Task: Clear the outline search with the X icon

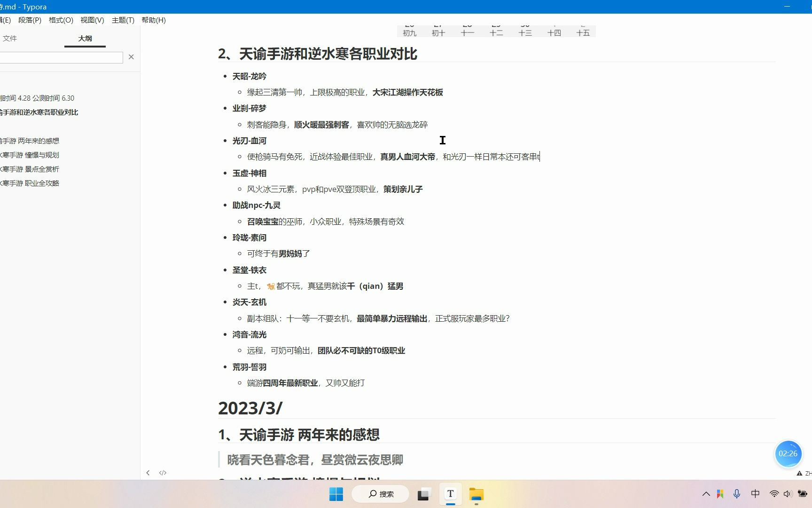Action: click(131, 57)
